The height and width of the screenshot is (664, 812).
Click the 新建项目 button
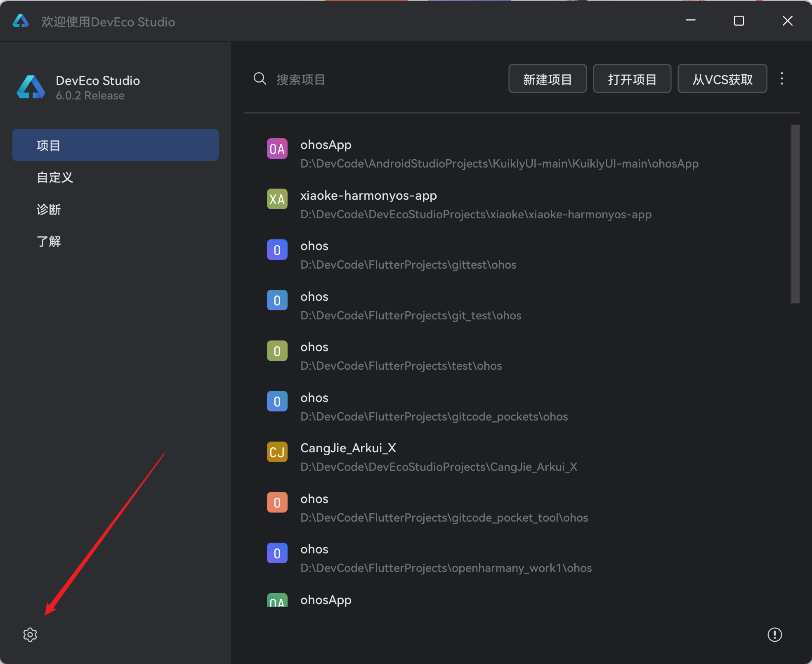click(548, 79)
